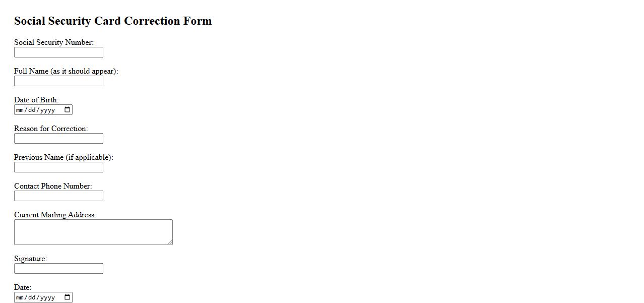
Task: Focus the Contact Phone Number field
Action: 58,196
